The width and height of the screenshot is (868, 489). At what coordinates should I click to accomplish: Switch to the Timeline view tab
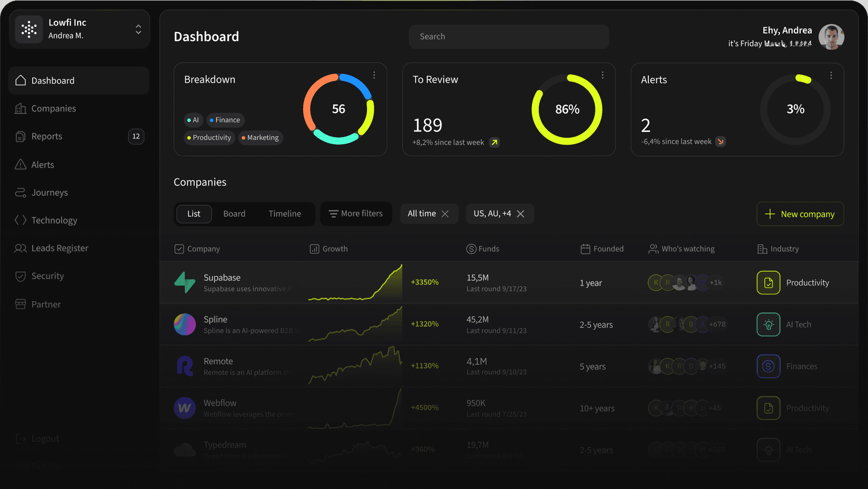pyautogui.click(x=284, y=214)
